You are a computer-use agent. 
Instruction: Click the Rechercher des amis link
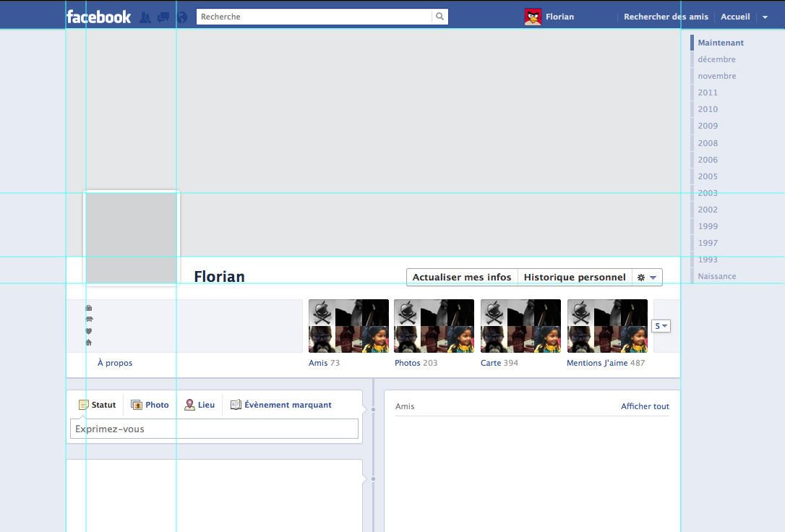pyautogui.click(x=665, y=16)
